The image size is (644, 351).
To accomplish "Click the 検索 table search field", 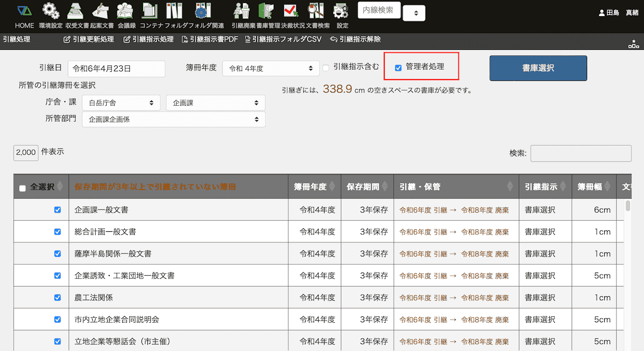I will tap(581, 153).
